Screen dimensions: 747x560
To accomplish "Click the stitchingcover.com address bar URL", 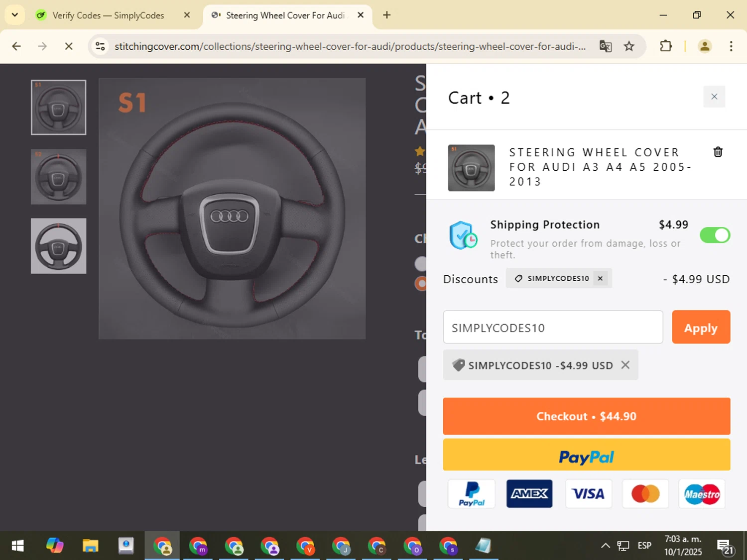I will 350,46.
